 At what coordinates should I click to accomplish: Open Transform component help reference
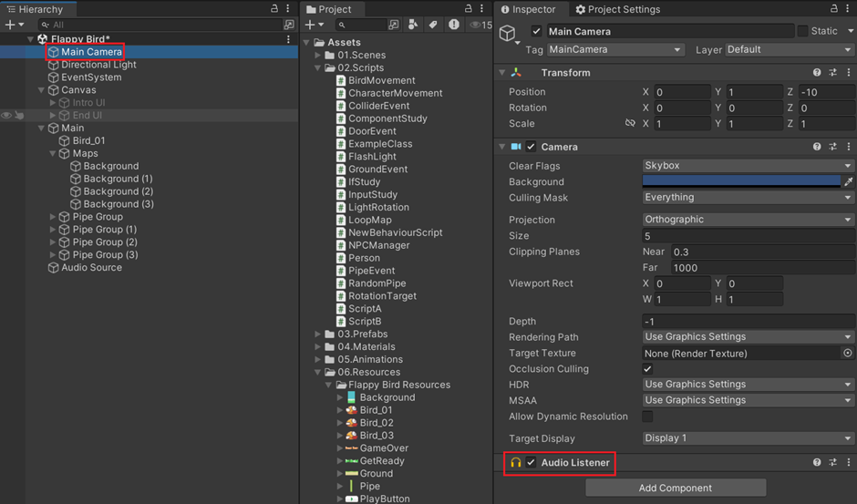[817, 72]
